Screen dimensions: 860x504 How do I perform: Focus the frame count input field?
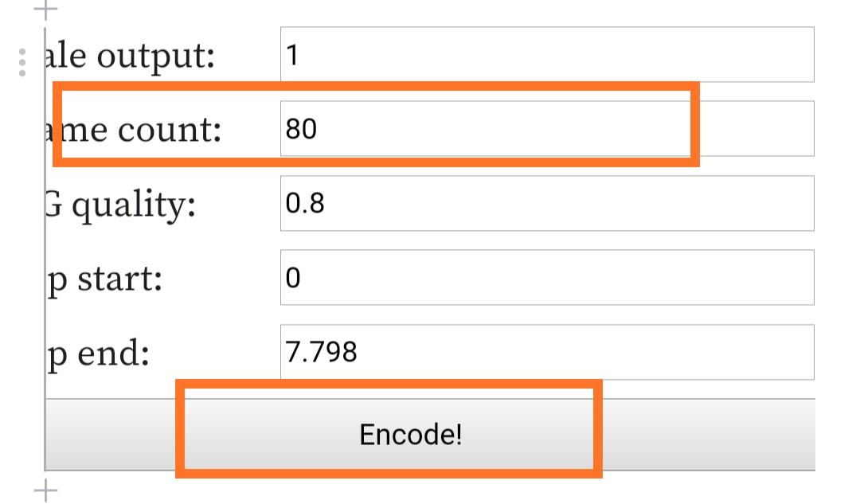[x=547, y=128]
